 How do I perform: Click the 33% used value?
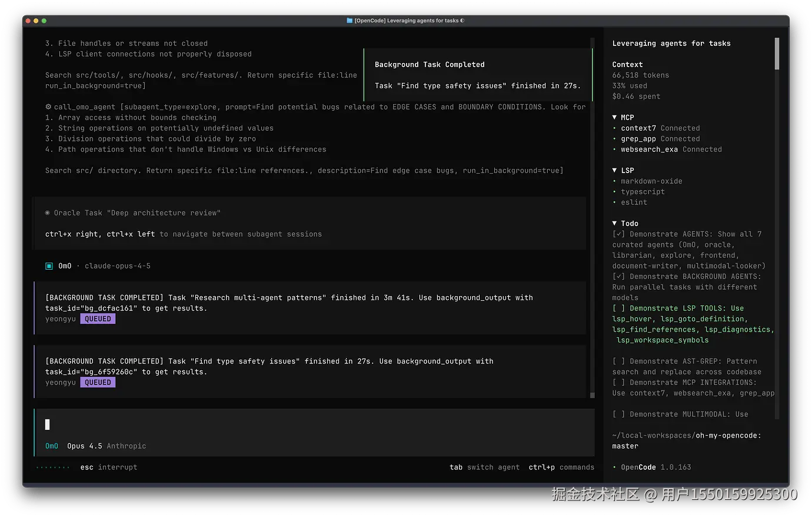tap(630, 86)
